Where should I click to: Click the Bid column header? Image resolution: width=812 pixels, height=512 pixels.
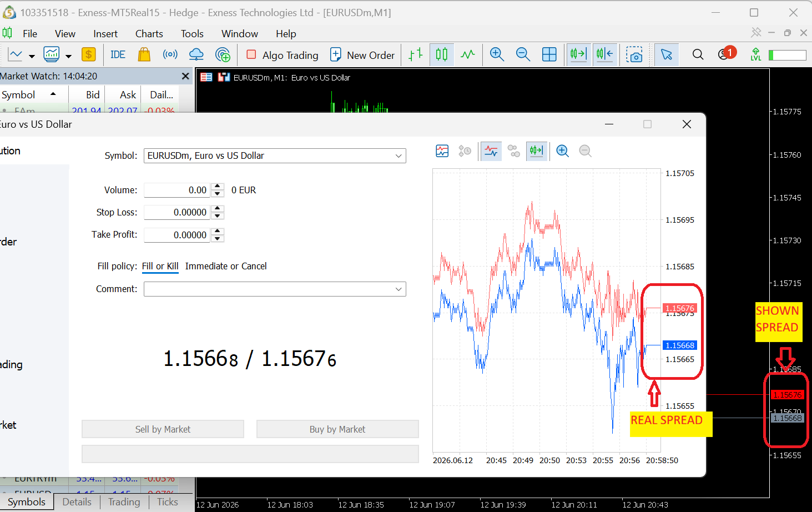click(x=87, y=95)
